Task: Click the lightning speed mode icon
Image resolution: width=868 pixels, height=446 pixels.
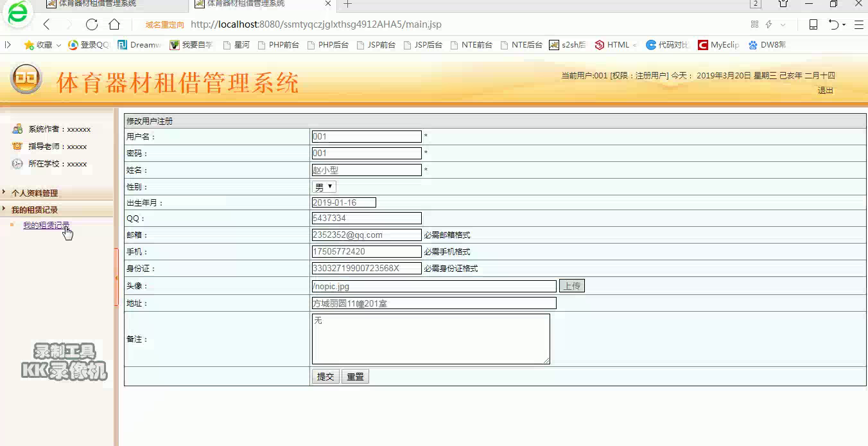Action: 768,24
